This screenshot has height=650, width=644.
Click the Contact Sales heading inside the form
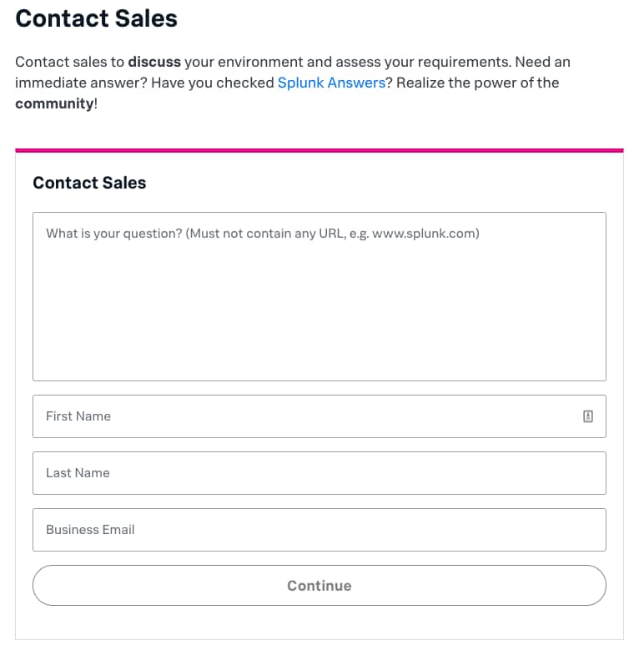89,183
